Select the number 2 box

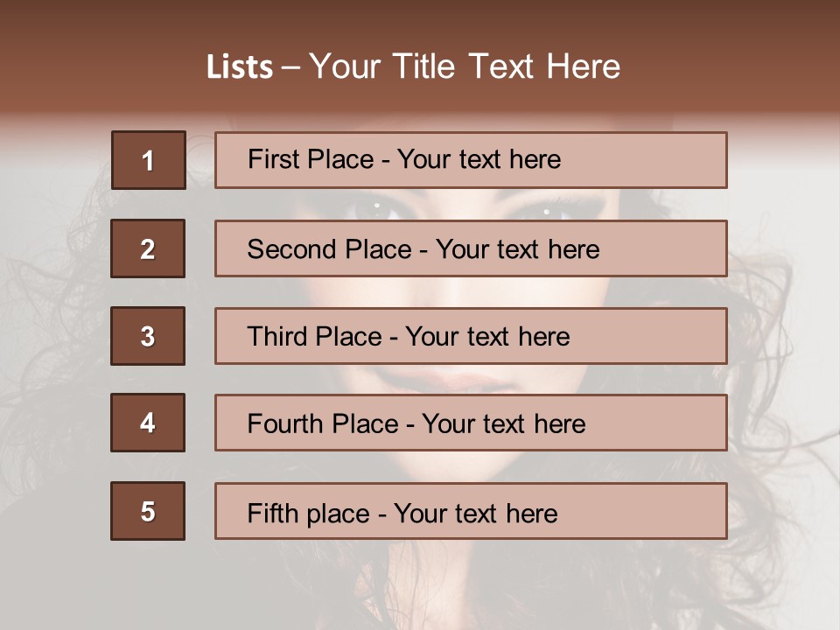tap(148, 248)
